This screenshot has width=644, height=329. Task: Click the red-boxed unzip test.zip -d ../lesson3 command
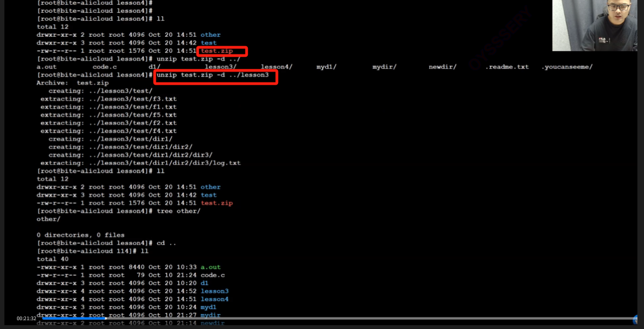point(212,75)
